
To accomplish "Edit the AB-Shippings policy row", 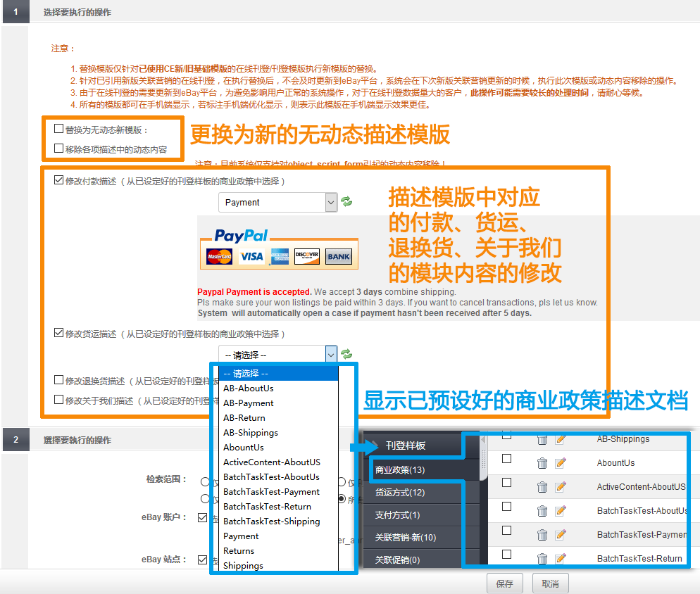I will (x=561, y=440).
